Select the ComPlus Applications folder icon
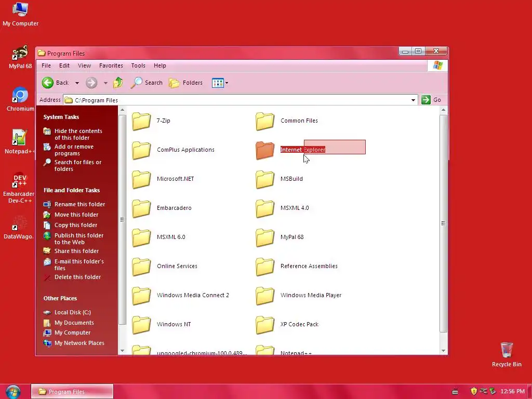Screen dimensions: 532x399 [x=141, y=150]
